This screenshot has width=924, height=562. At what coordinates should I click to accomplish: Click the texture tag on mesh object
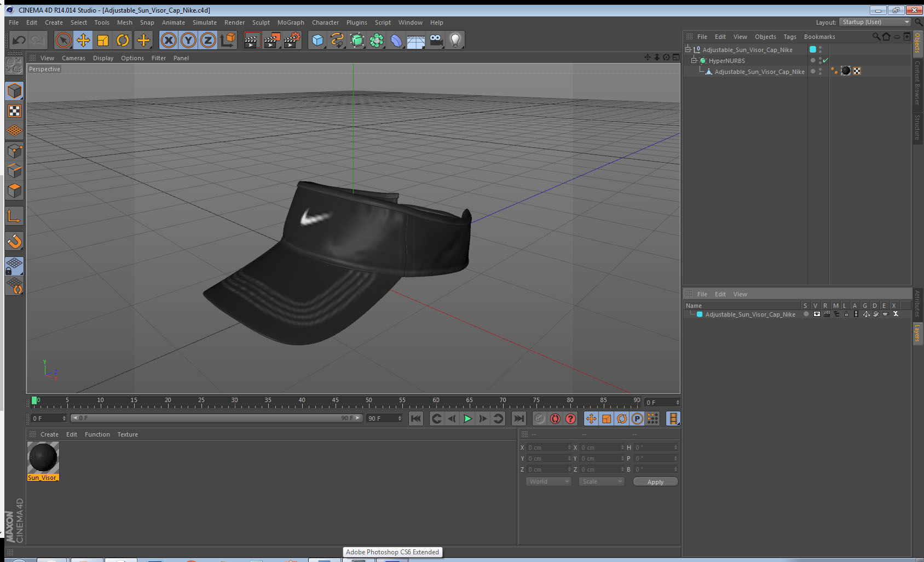click(x=846, y=71)
